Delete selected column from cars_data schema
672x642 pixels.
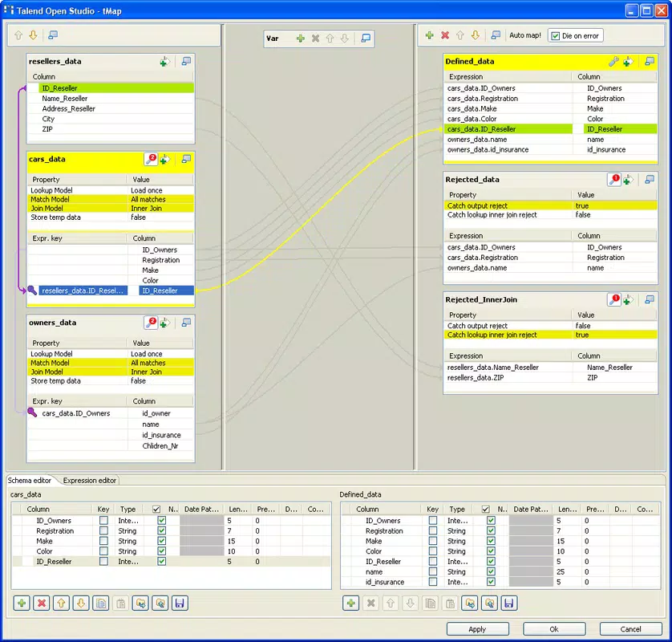coord(42,603)
